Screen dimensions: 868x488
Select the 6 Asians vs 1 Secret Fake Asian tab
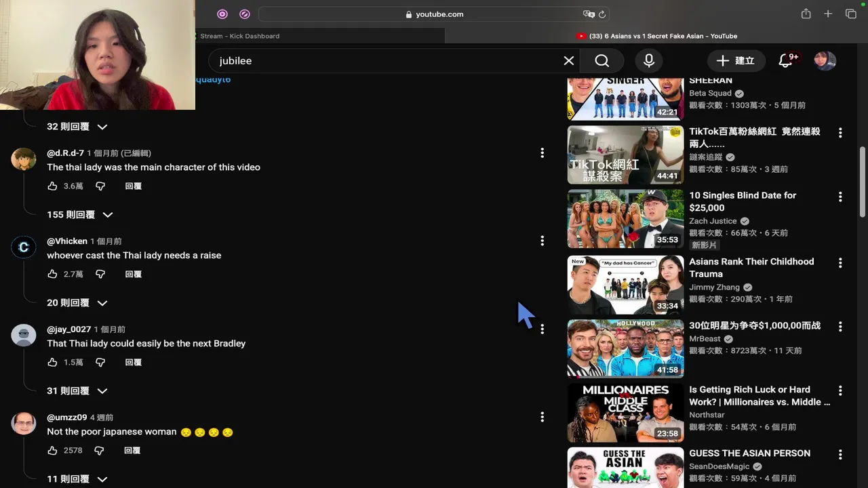pyautogui.click(x=656, y=36)
